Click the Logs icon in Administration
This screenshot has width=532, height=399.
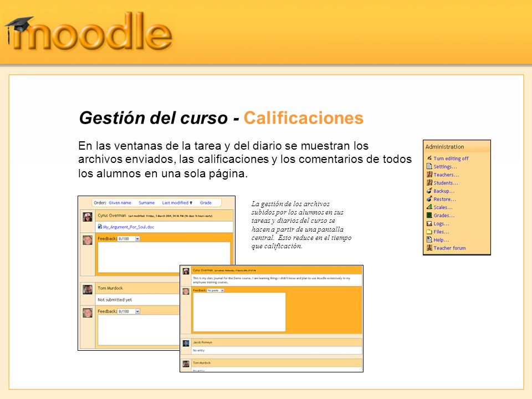(429, 223)
